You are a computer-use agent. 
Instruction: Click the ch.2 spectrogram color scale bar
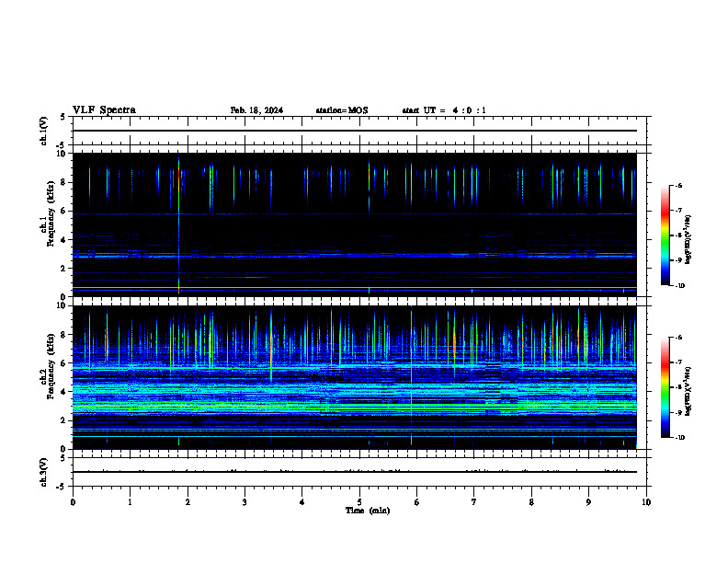[665, 387]
